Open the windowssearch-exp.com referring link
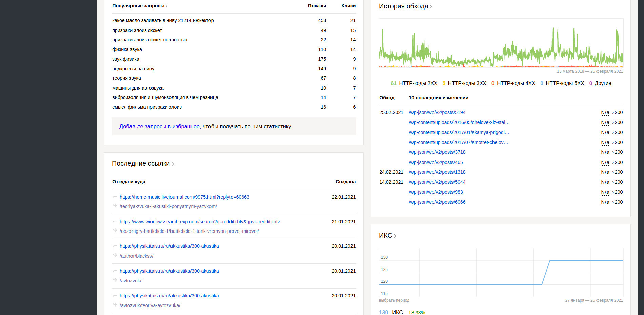 (199, 222)
